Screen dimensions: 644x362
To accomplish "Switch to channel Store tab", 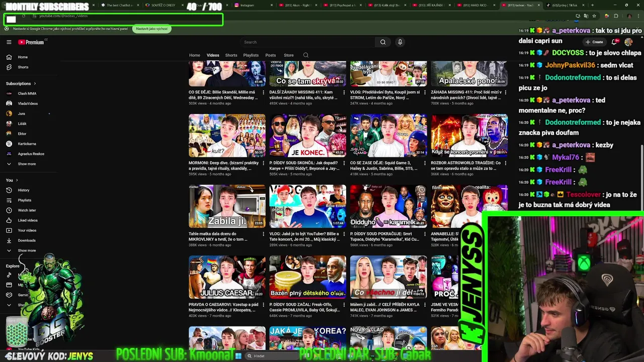I will (289, 55).
